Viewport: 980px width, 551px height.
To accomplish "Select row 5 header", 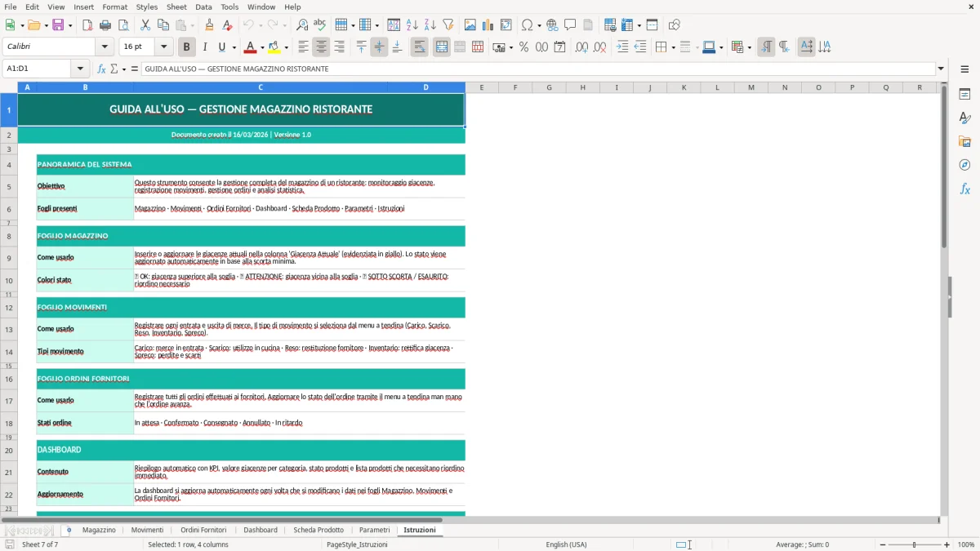I will [8, 186].
